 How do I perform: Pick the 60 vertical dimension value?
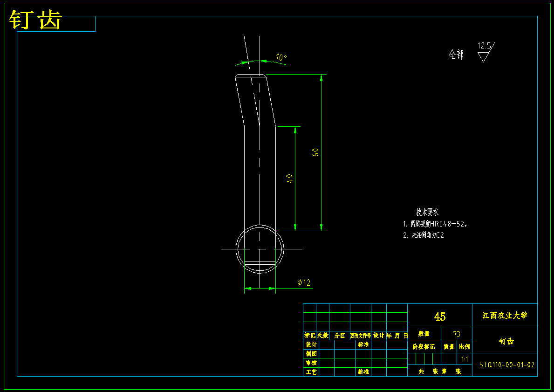[315, 152]
